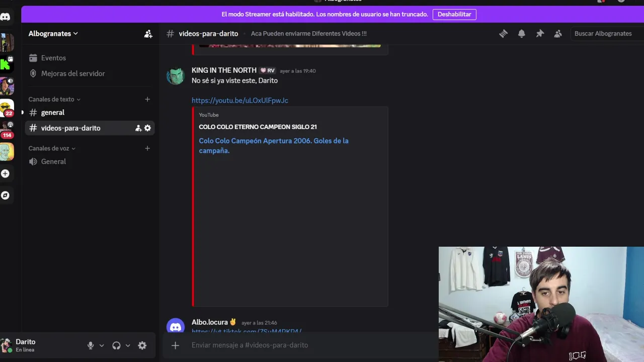Toggle the microphone mute button
Viewport: 644px width, 362px height.
tap(91, 345)
